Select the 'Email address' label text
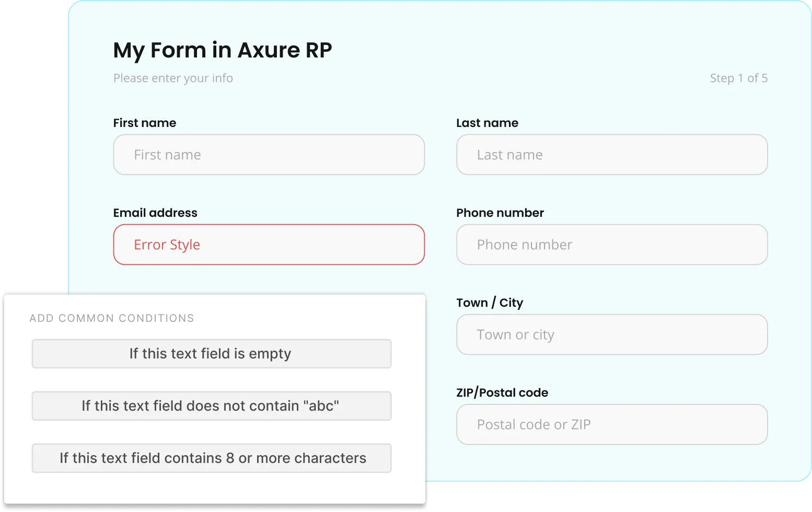Image resolution: width=812 pixels, height=512 pixels. [x=155, y=213]
